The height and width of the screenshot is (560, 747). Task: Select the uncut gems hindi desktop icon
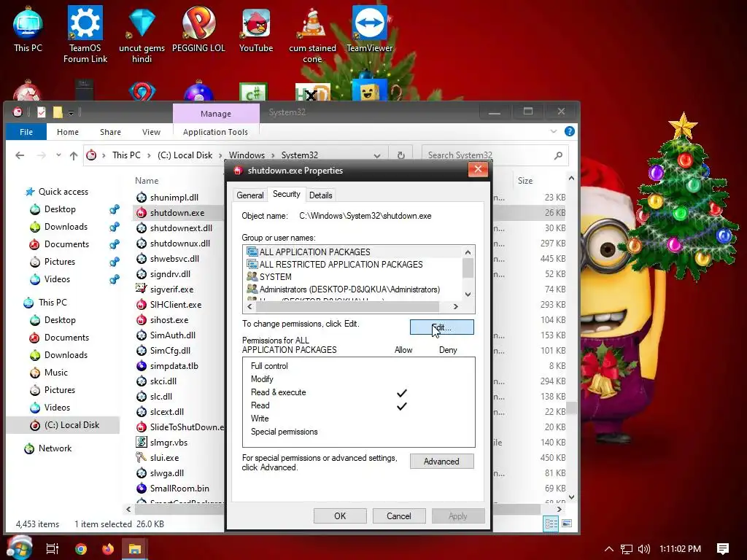click(142, 34)
